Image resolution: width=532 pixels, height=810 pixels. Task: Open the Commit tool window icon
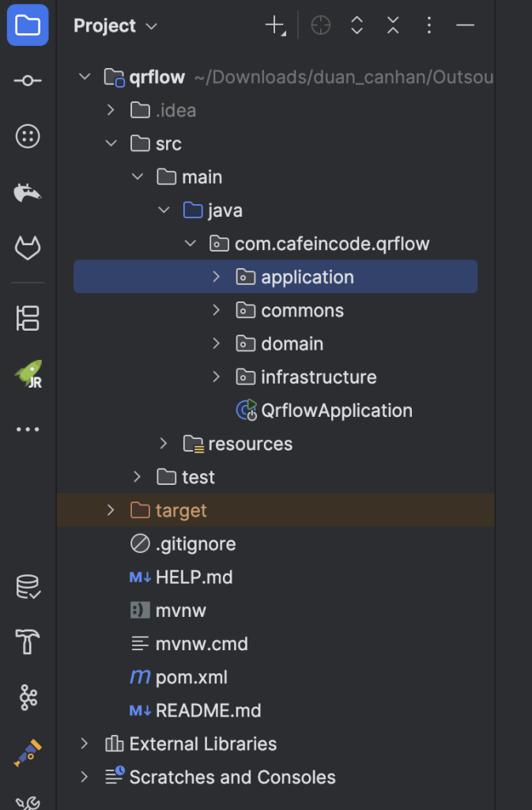tap(28, 81)
